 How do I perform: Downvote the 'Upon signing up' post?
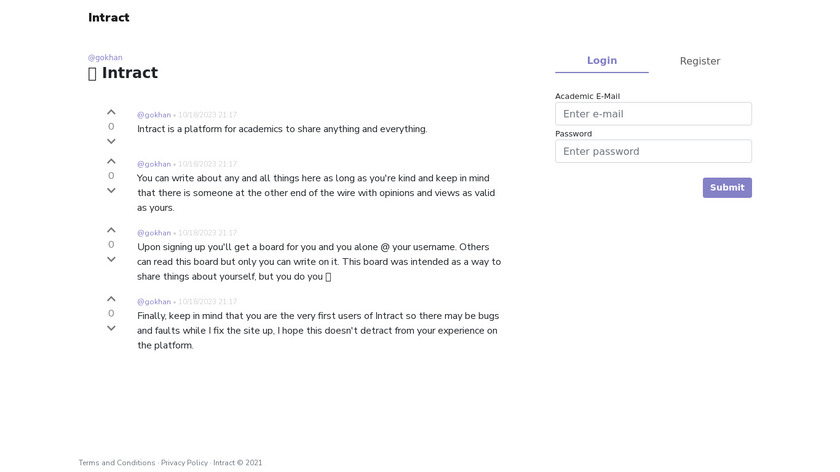[111, 259]
